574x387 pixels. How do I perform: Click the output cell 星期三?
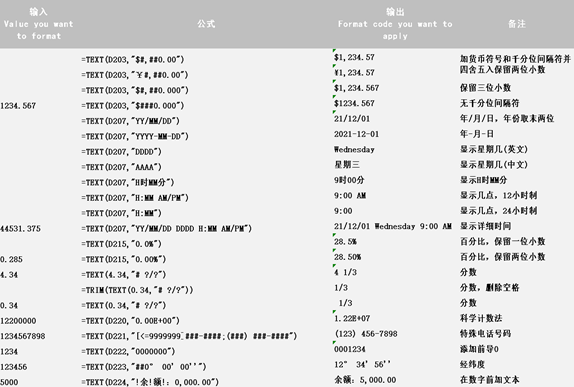[347, 165]
